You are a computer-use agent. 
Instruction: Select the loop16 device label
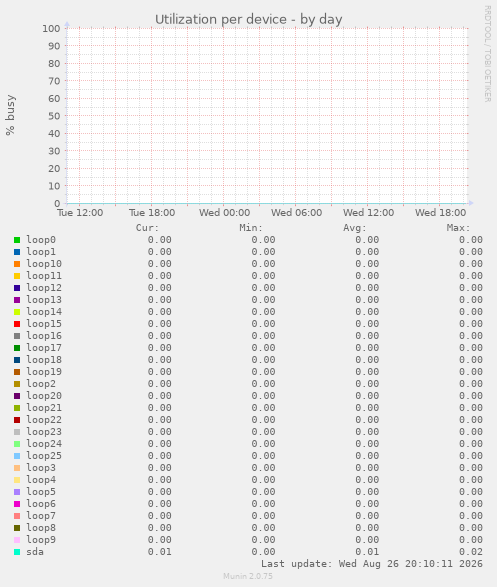44,335
